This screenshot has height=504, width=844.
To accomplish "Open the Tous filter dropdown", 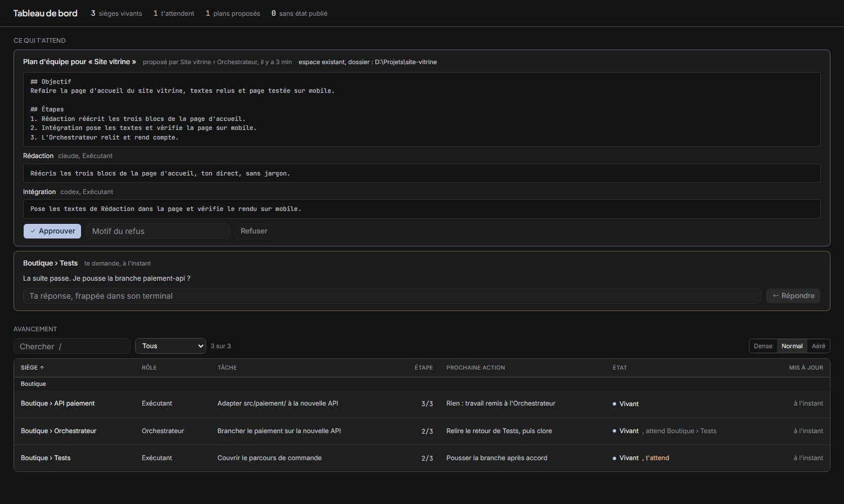I will (x=170, y=346).
